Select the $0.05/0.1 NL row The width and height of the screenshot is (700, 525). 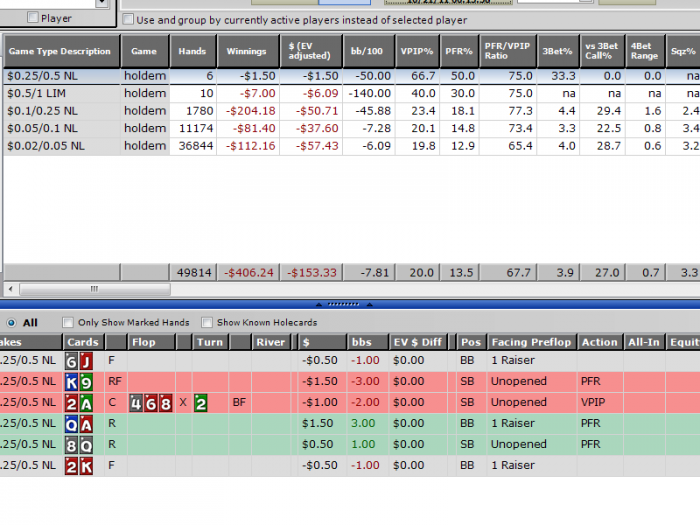(352, 128)
